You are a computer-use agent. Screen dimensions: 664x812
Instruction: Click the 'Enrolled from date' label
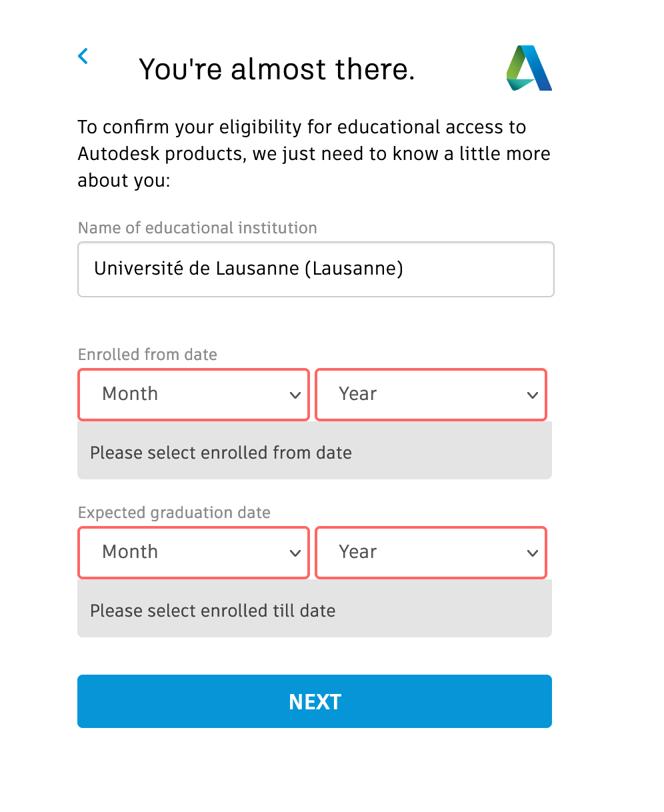[x=147, y=355]
